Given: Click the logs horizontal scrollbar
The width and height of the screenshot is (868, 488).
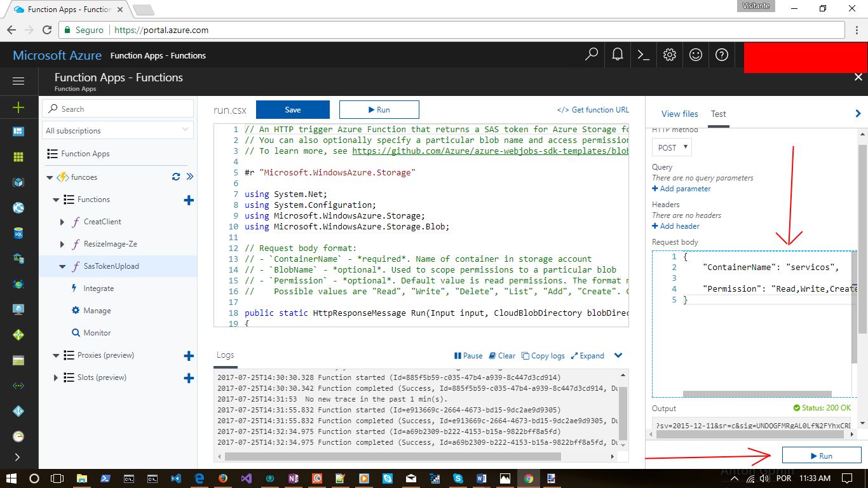Looking at the screenshot, I should pos(393,456).
